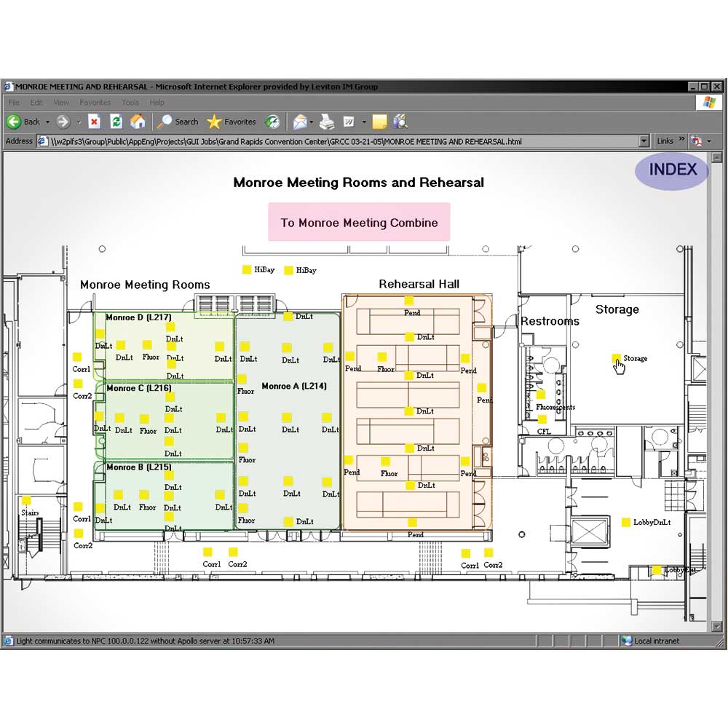Open the address bar dropdown
728x728 pixels.
pos(644,141)
